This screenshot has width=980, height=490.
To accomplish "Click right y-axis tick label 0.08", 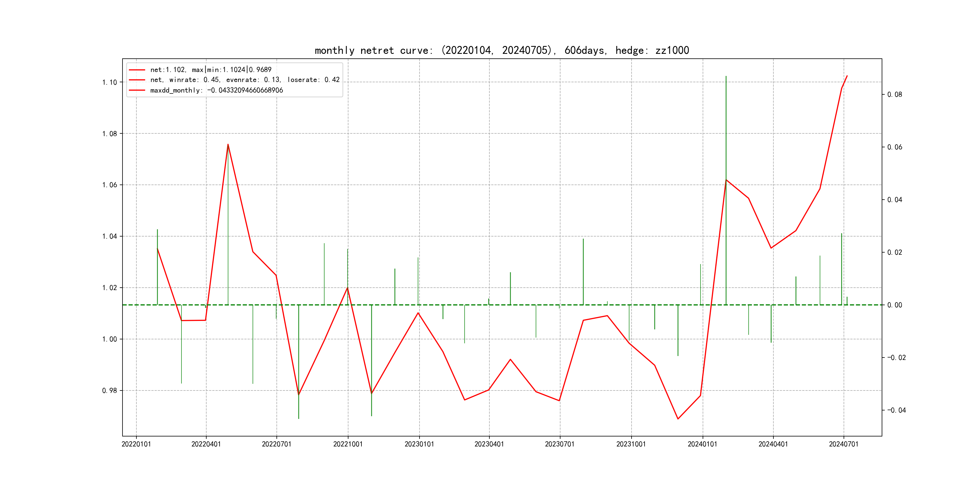I will (894, 94).
